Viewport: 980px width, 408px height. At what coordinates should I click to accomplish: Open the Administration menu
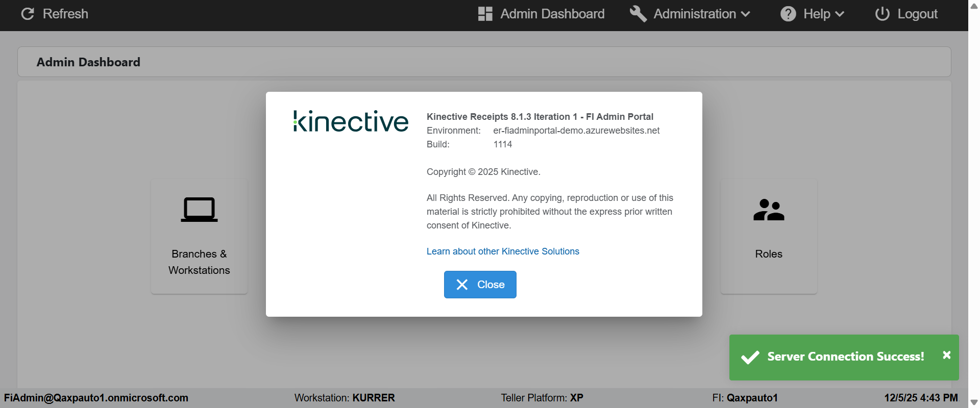(x=690, y=14)
